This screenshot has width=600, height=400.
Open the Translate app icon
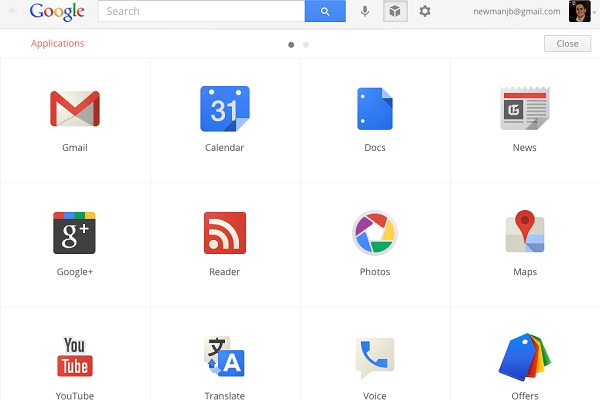225,356
